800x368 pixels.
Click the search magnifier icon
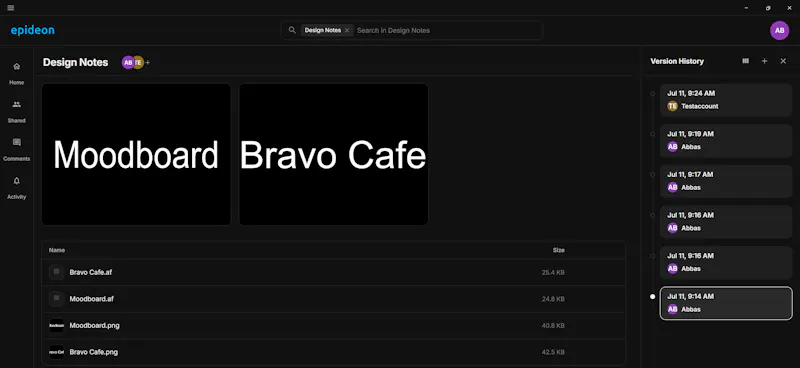(x=292, y=30)
